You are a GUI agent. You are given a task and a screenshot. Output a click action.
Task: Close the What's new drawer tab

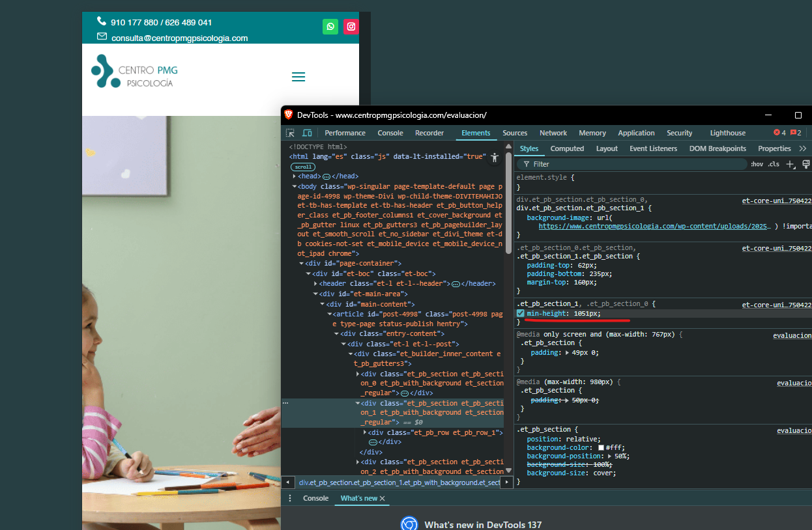tap(383, 498)
